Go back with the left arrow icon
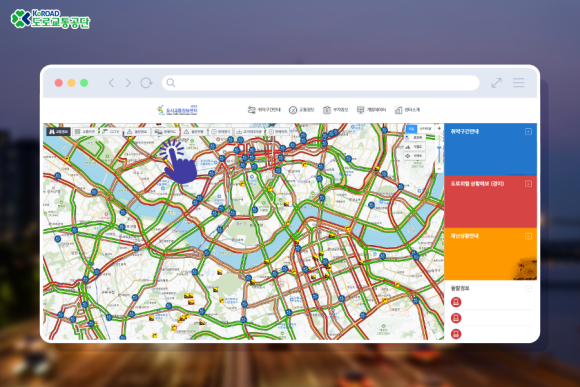The image size is (580, 387). pos(111,83)
